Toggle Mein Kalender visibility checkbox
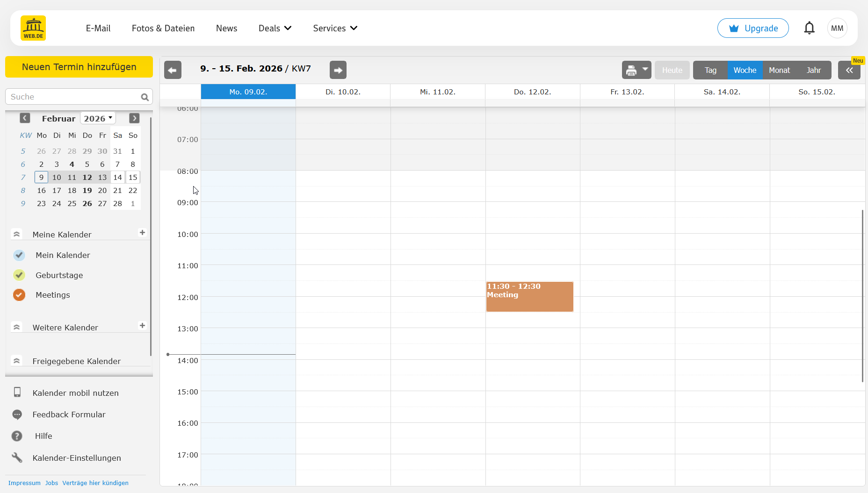The height and width of the screenshot is (493, 868). click(x=19, y=255)
